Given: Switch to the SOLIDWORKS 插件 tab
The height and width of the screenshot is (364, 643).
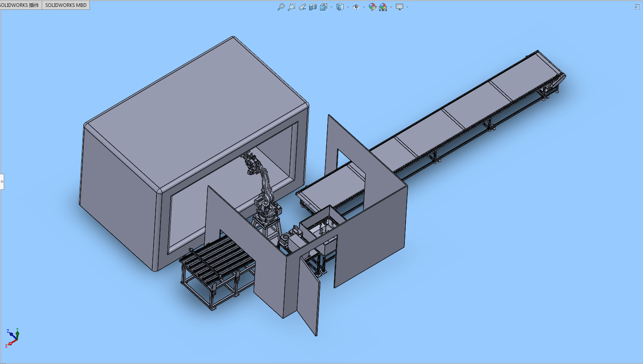Looking at the screenshot, I should pos(20,5).
